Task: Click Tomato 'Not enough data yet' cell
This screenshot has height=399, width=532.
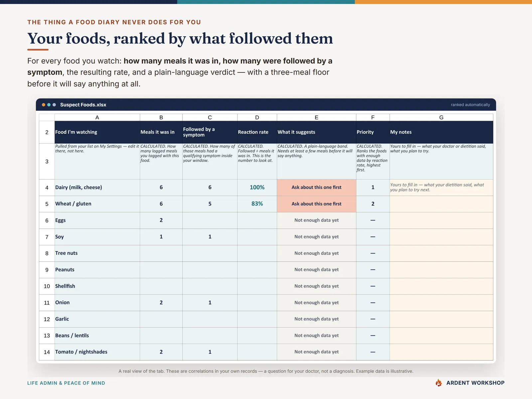Action: click(317, 352)
